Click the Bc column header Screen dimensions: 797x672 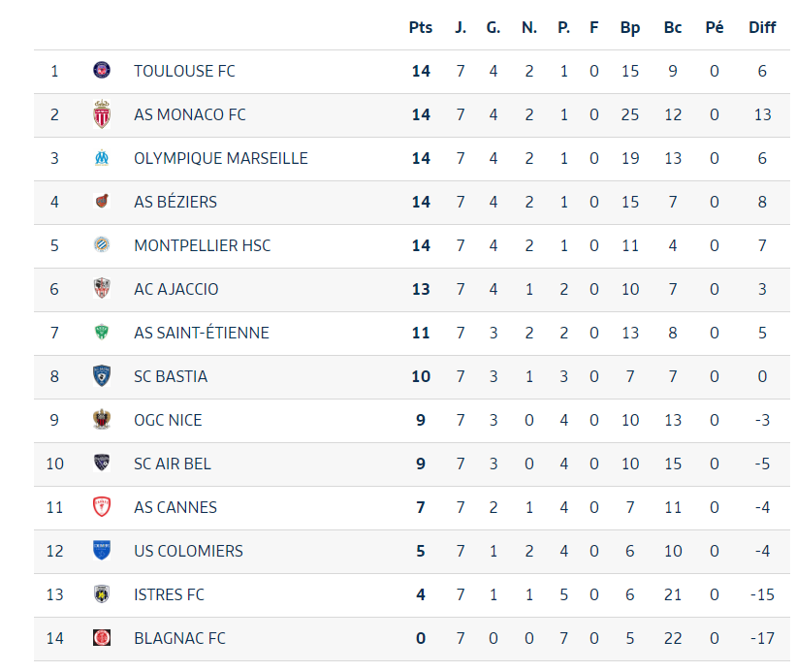(x=673, y=27)
